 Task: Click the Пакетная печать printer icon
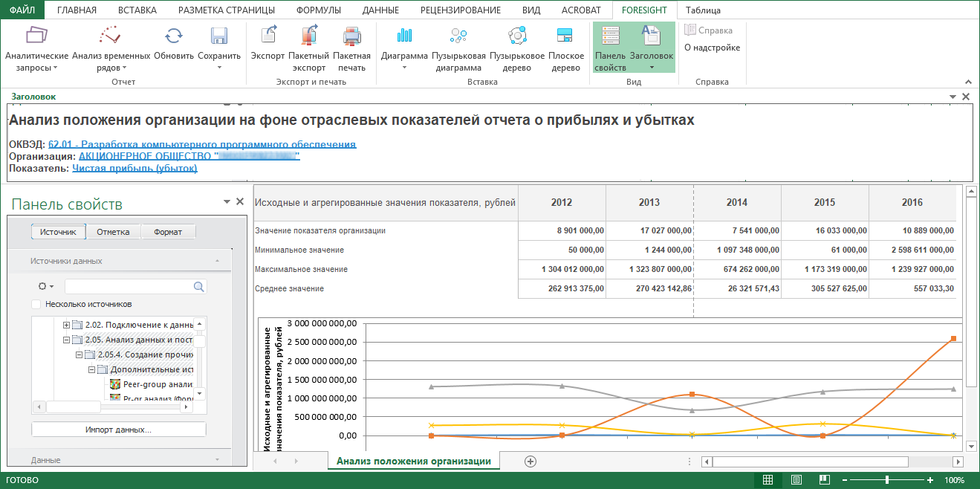(x=351, y=36)
